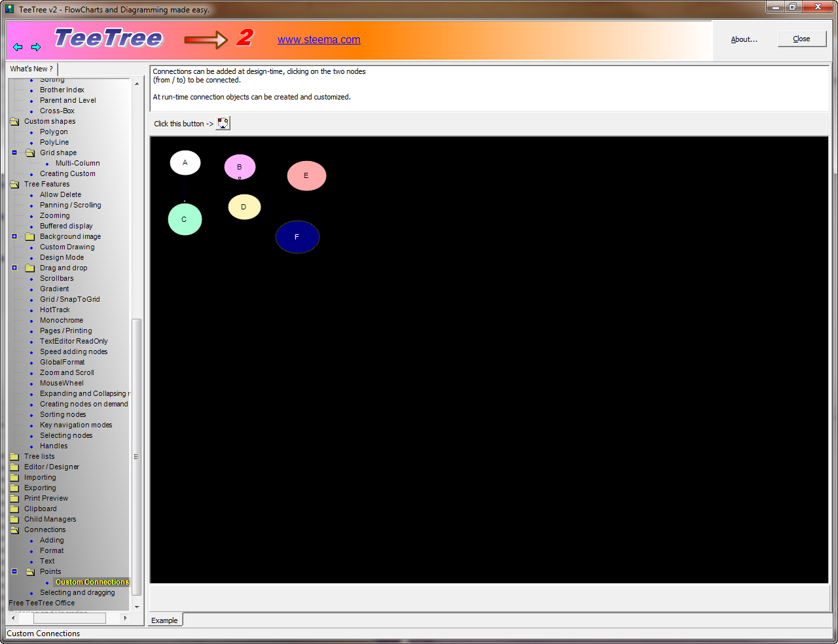Click the Close button
The height and width of the screenshot is (644, 838).
point(802,39)
